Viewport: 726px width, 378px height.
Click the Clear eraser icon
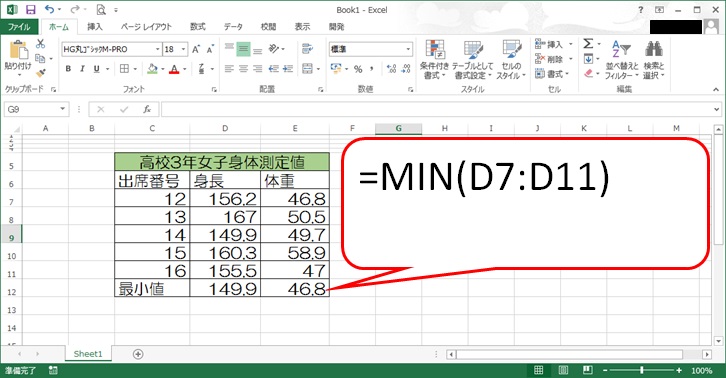pyautogui.click(x=588, y=73)
